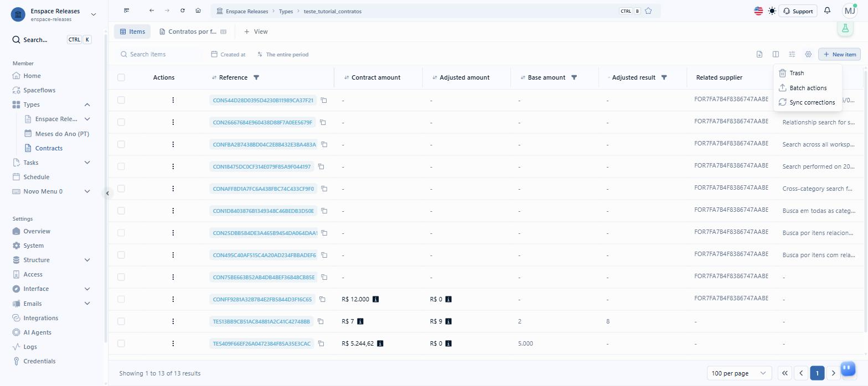The image size is (868, 386).
Task: Click the info icon next to R$ 12.000
Action: pyautogui.click(x=376, y=299)
